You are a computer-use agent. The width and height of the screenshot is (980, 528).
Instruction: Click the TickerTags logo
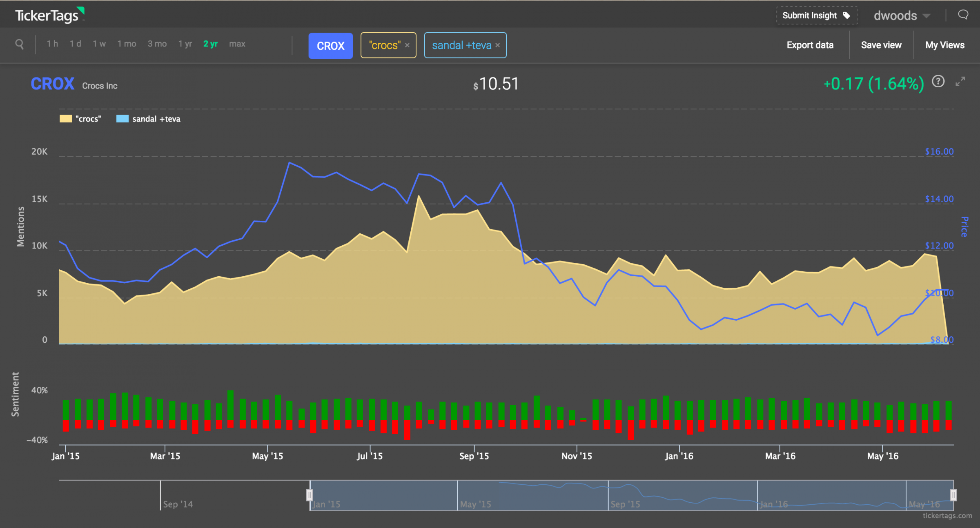point(50,15)
